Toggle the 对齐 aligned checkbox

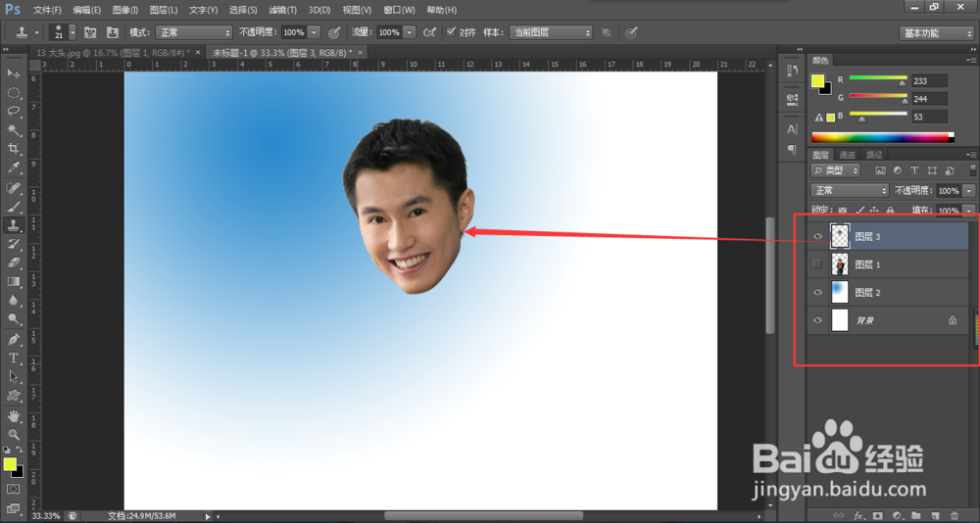tap(451, 32)
